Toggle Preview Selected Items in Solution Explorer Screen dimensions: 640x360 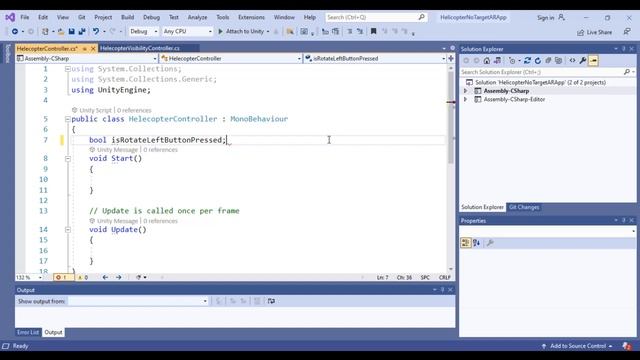point(593,60)
